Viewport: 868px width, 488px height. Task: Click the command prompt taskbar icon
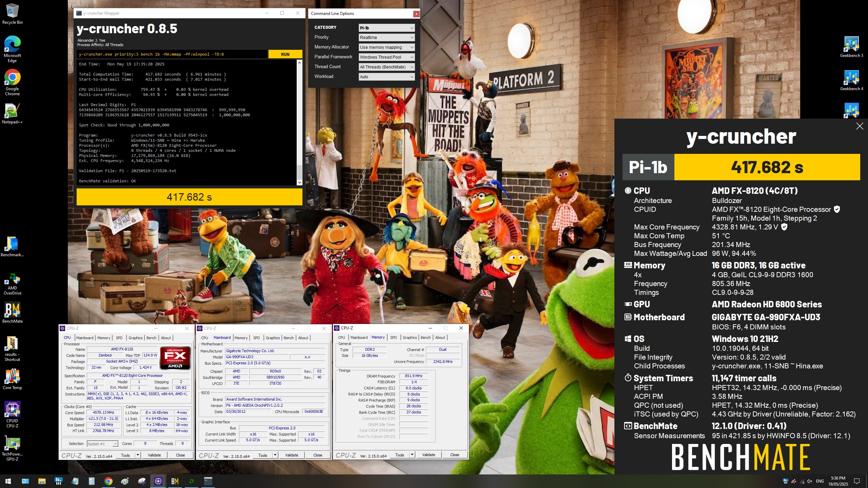(x=208, y=481)
